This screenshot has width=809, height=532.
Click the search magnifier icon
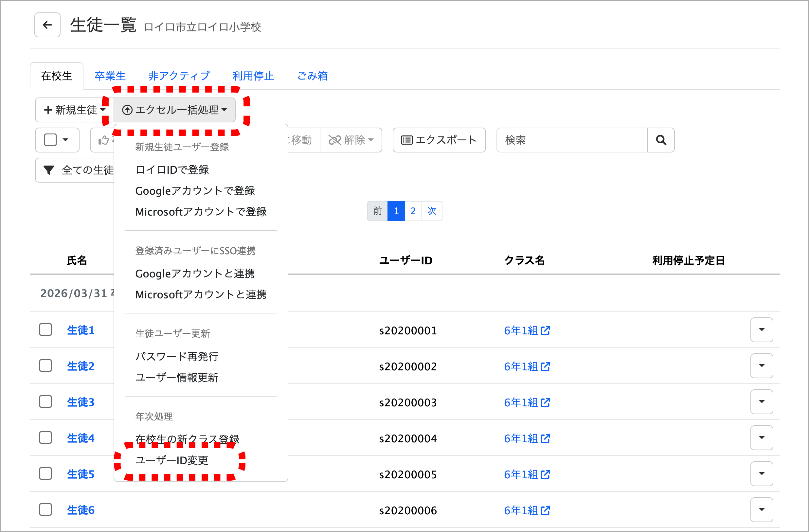[660, 140]
